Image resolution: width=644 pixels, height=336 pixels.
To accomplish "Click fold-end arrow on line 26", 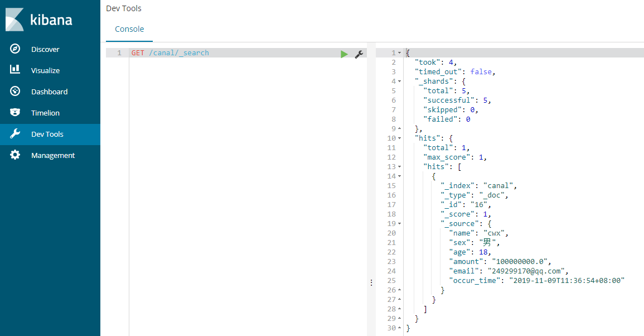I will click(x=400, y=290).
